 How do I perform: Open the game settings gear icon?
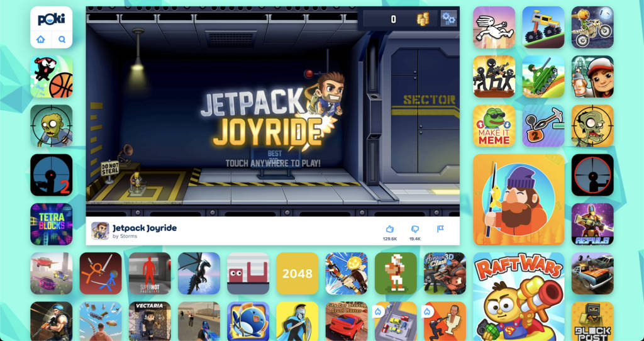pyautogui.click(x=448, y=18)
